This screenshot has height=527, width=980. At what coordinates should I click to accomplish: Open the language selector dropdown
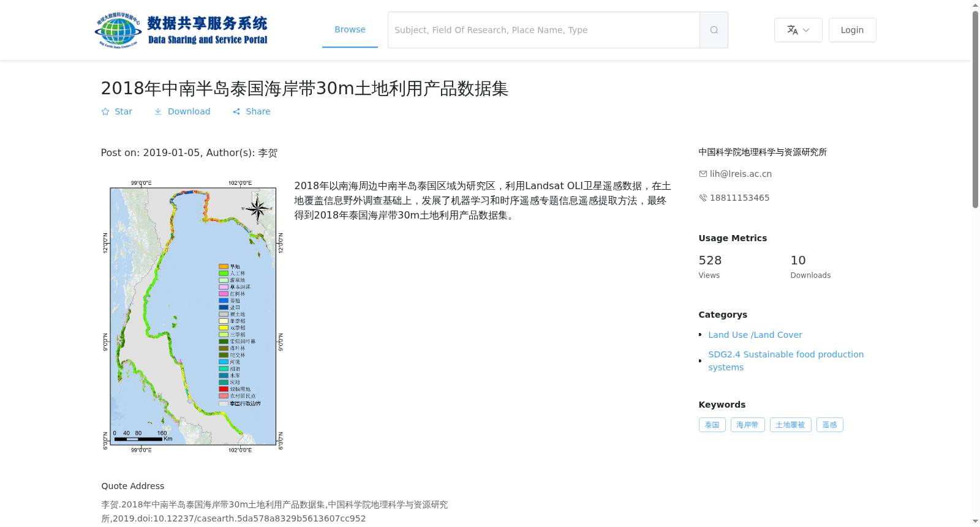(x=798, y=30)
